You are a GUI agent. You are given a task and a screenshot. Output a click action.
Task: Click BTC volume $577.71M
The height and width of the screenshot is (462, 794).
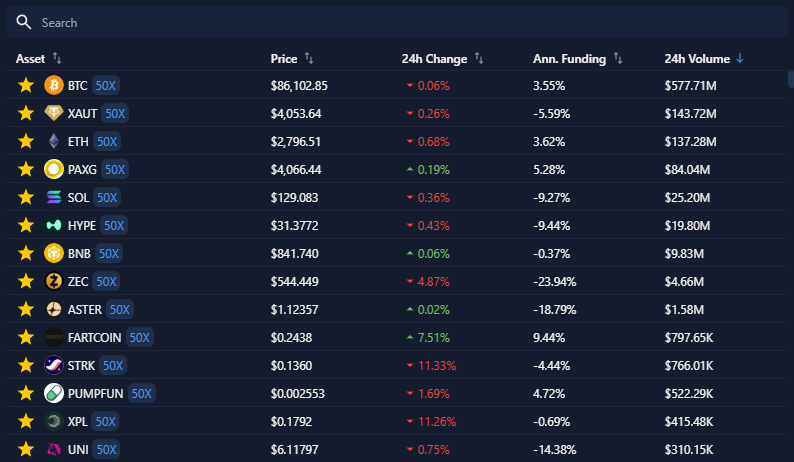tap(690, 86)
